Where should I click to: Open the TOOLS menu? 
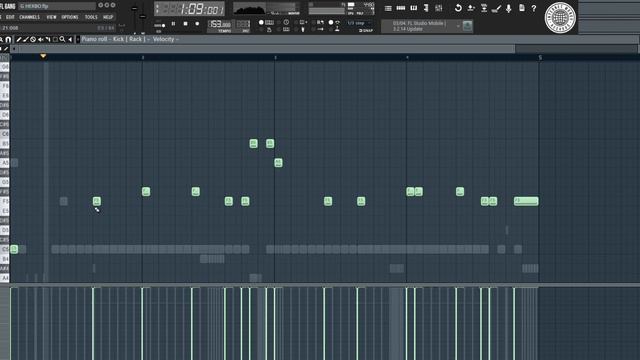click(91, 17)
